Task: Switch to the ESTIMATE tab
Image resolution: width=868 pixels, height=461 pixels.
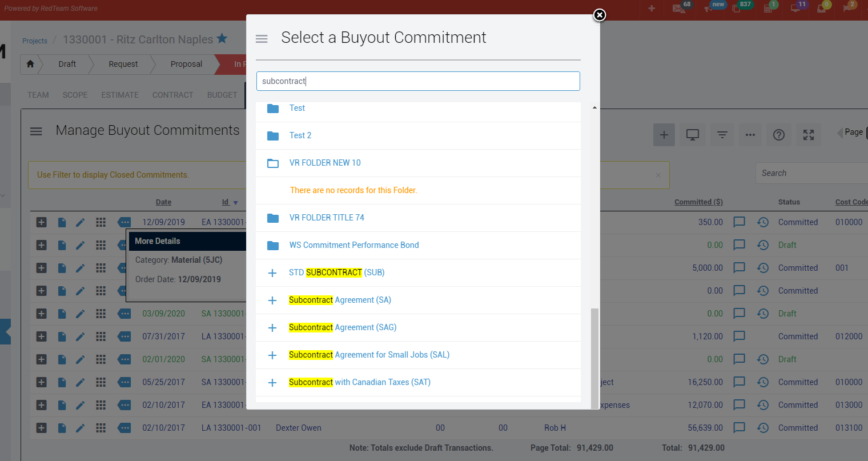Action: 120,95
